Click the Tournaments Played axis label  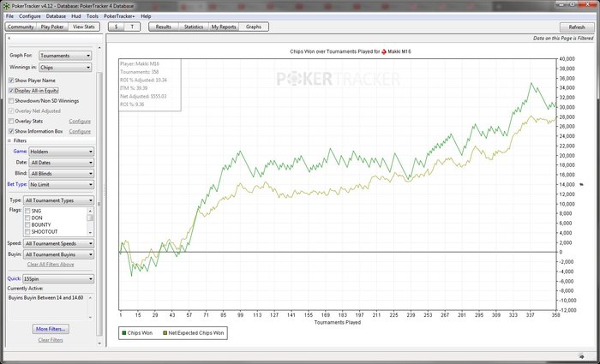(338, 322)
